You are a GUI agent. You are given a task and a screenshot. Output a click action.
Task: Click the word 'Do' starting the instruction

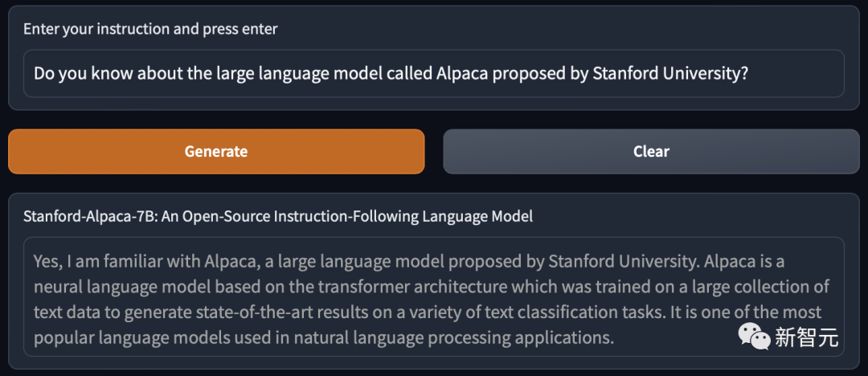click(43, 73)
